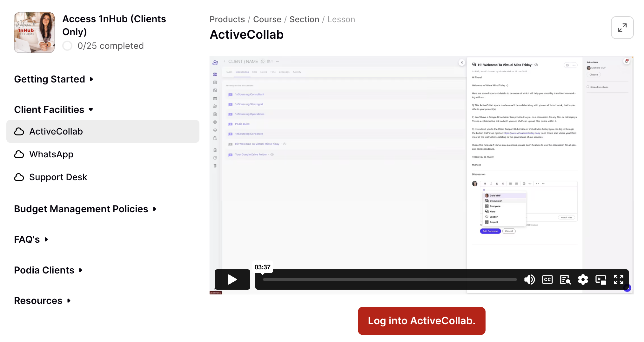Toggle the course completion circle
Image resolution: width=644 pixels, height=342 pixels.
coord(67,46)
